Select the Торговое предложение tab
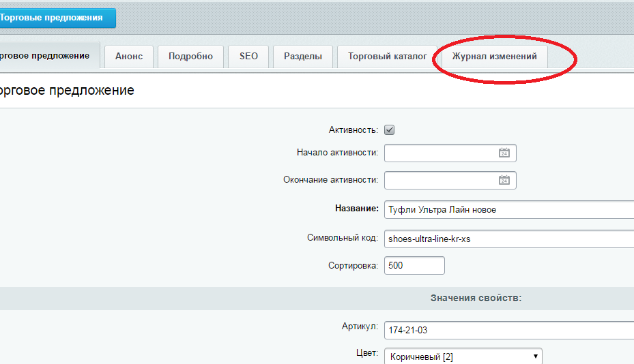The image size is (634, 364). point(46,55)
